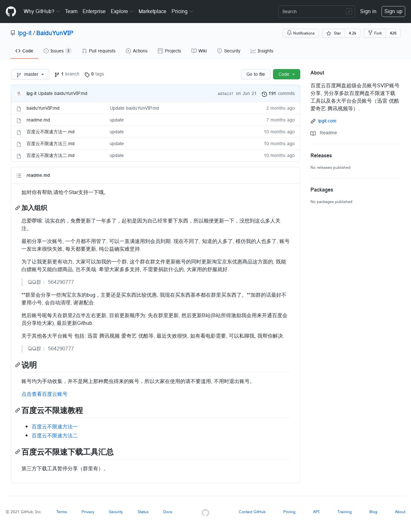Click file icon for readme.md row
This screenshot has height=532, width=411.
19,121
